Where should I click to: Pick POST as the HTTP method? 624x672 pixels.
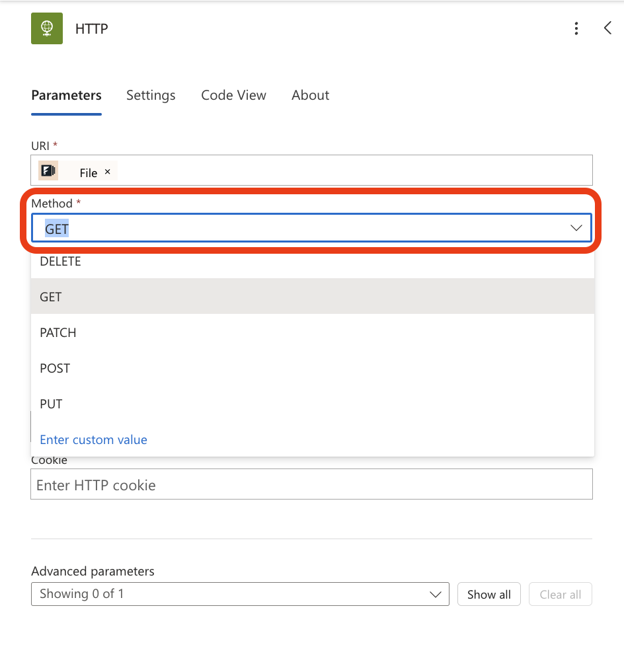(55, 369)
